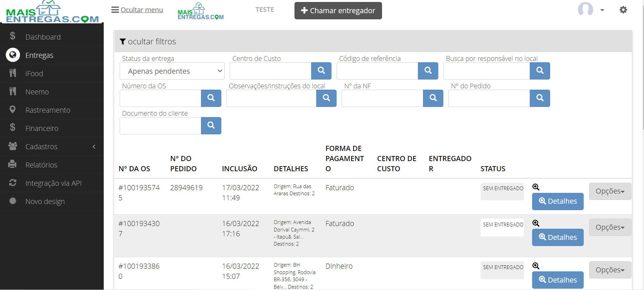Focus the Documento do cliente input field

(x=160, y=126)
